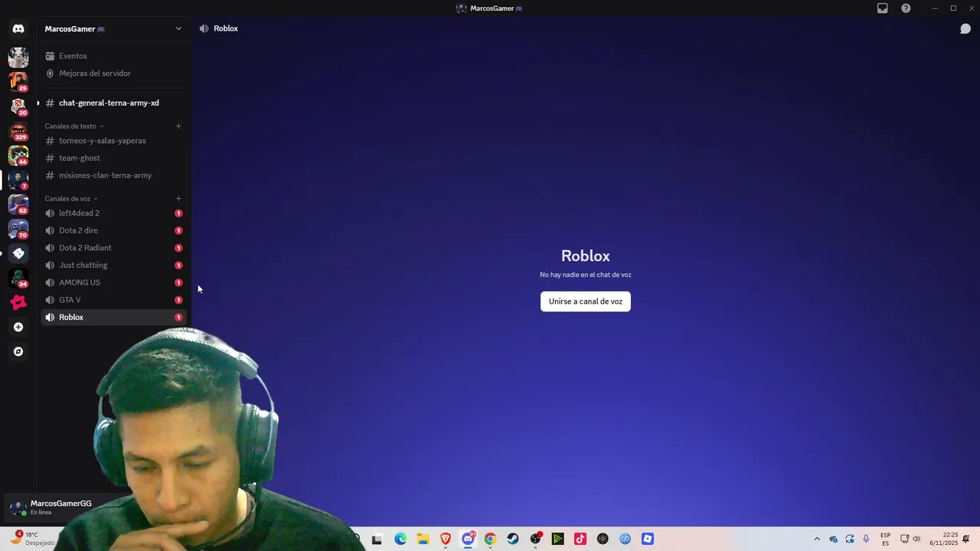Screen dimensions: 980x551
Task: Open the white dice server icon
Action: point(18,253)
